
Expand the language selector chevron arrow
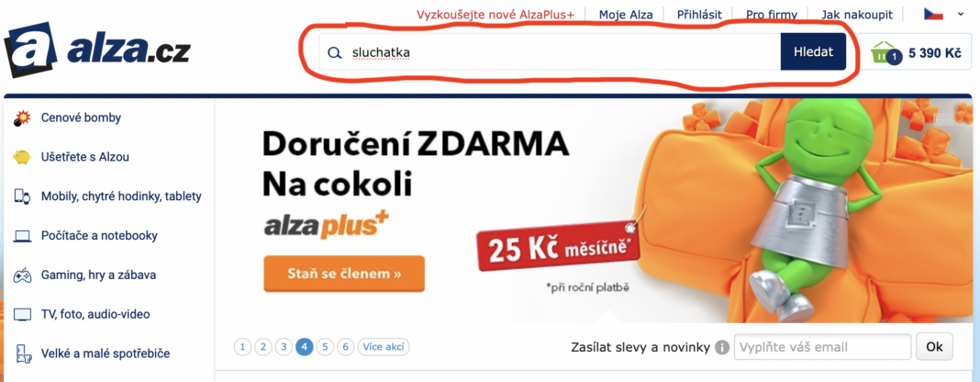coord(961,14)
